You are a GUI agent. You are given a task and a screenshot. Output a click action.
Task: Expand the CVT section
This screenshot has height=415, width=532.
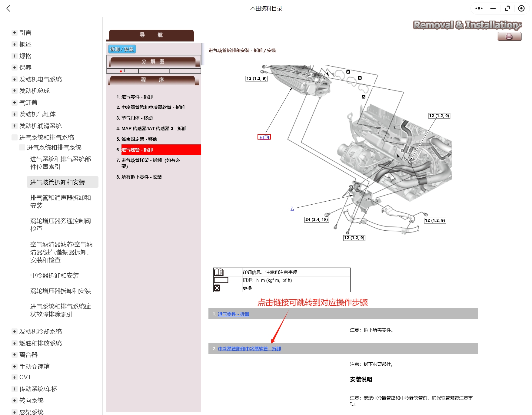14,377
